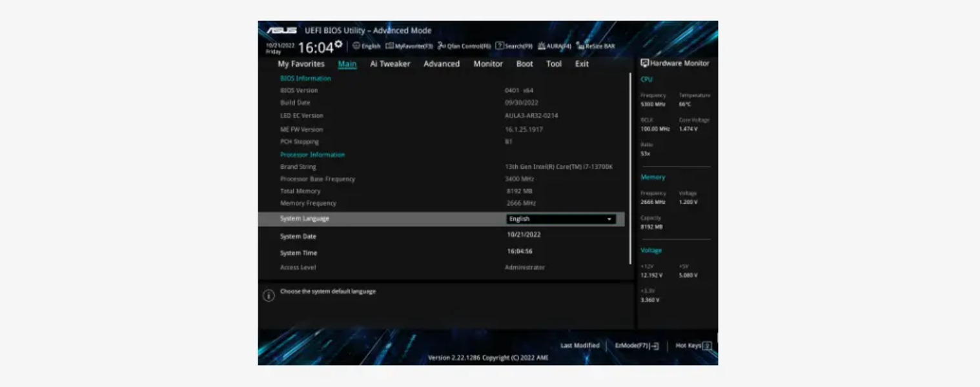Click the Last Modified button

coord(580,346)
